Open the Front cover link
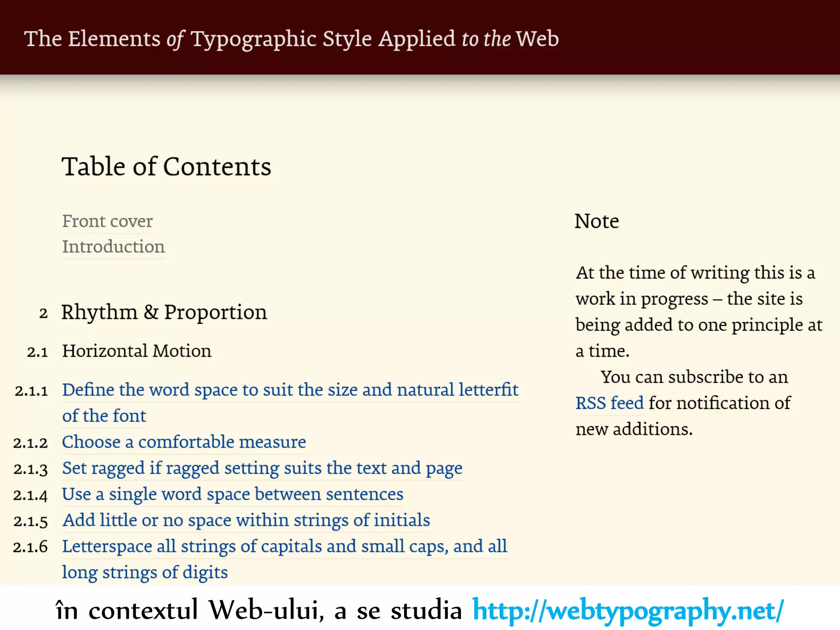The image size is (840, 630). click(x=107, y=221)
